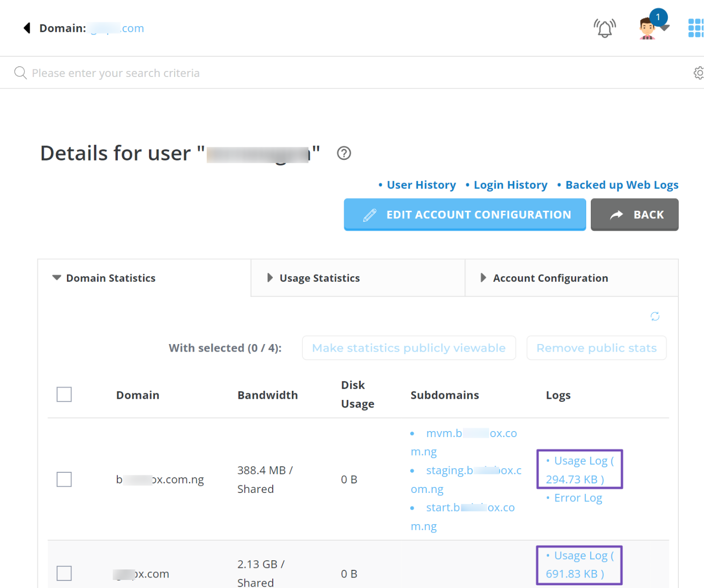The width and height of the screenshot is (704, 588).
Task: Open the apps grid icon
Action: coord(695,28)
